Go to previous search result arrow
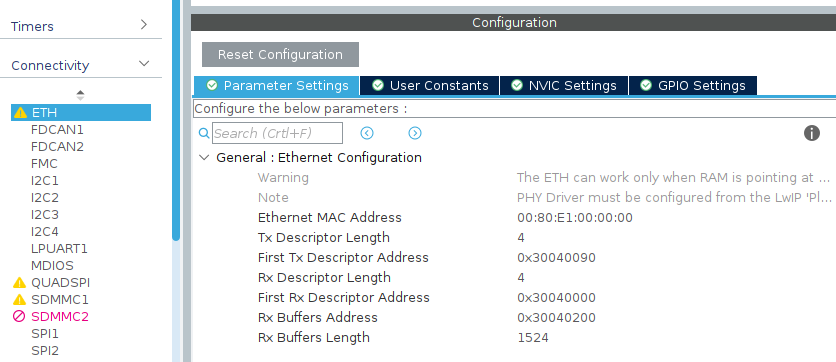 click(x=367, y=133)
